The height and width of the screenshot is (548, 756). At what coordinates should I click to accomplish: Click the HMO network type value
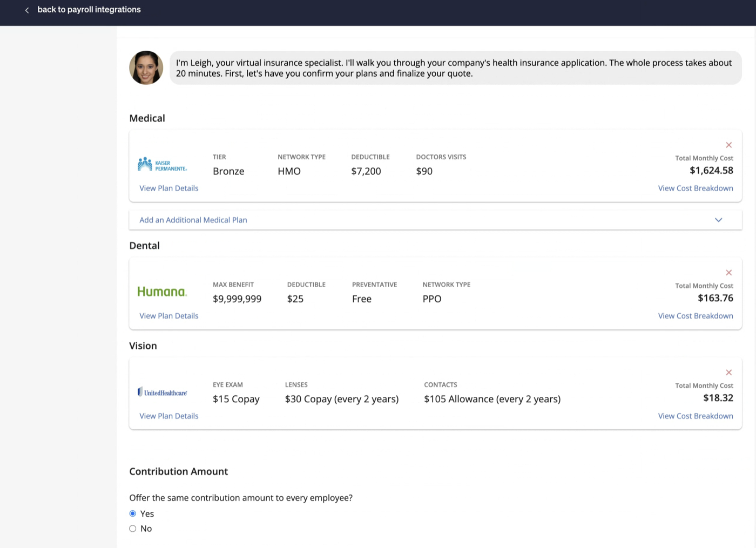[x=289, y=171]
